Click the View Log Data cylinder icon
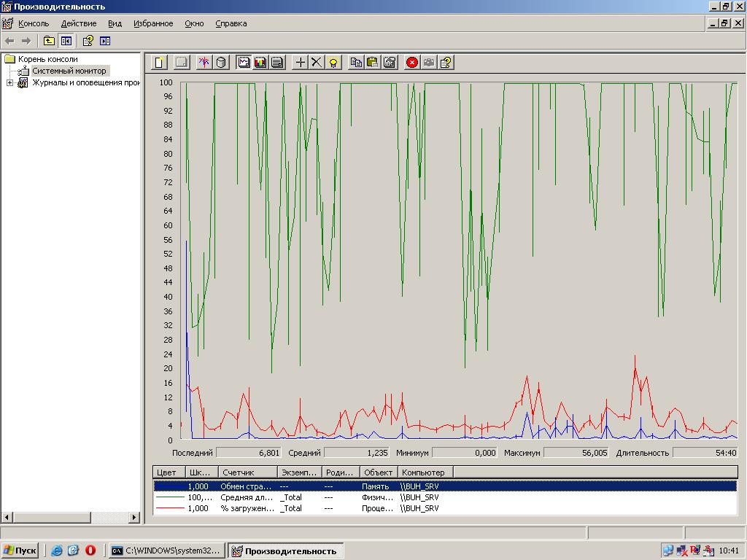The image size is (747, 560). [x=222, y=63]
